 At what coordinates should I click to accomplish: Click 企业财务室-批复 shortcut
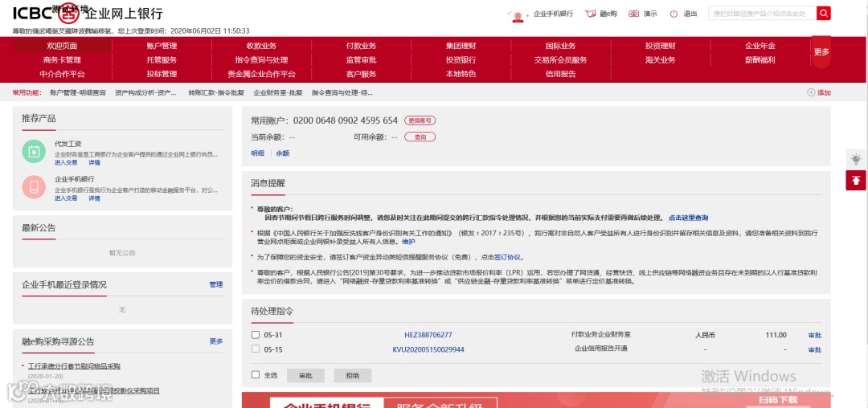278,93
